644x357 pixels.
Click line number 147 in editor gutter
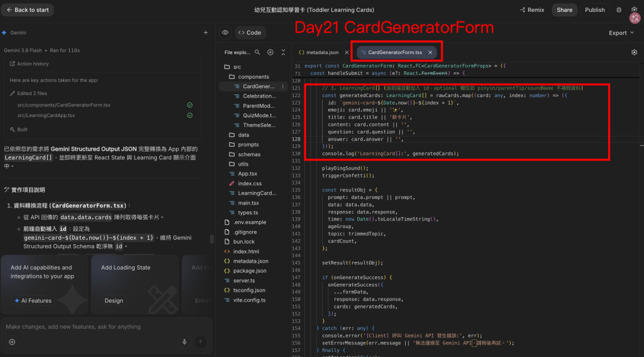pos(296,277)
